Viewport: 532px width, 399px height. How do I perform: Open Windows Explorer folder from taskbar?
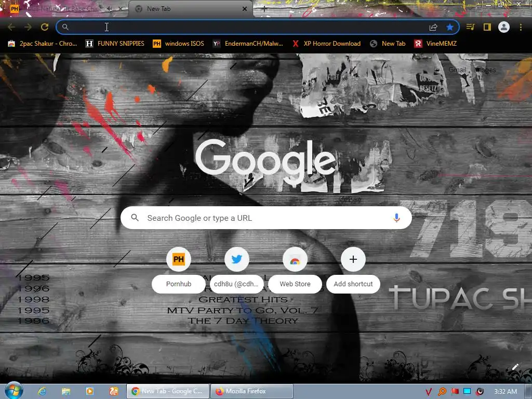66,391
